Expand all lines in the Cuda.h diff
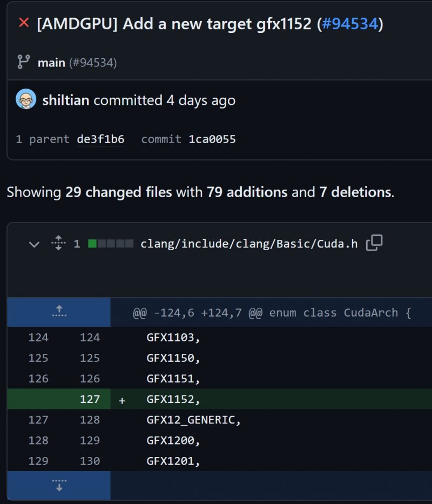The image size is (432, 504). (x=58, y=244)
